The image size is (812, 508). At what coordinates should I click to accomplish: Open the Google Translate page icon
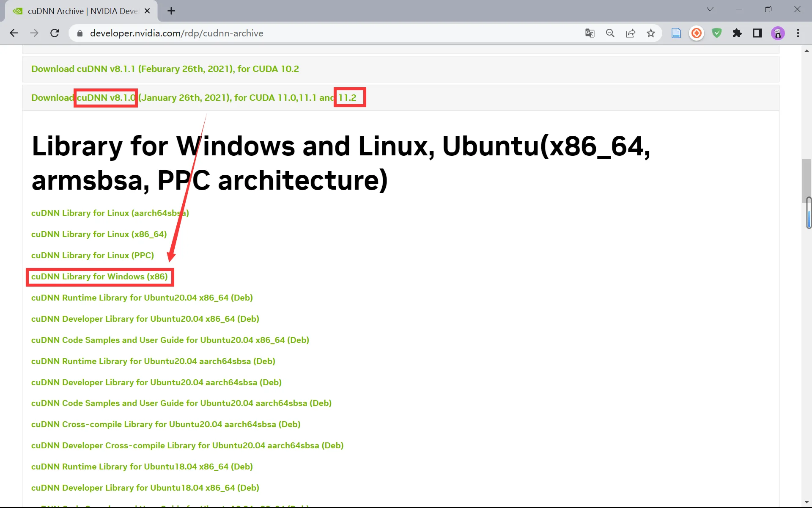point(590,33)
